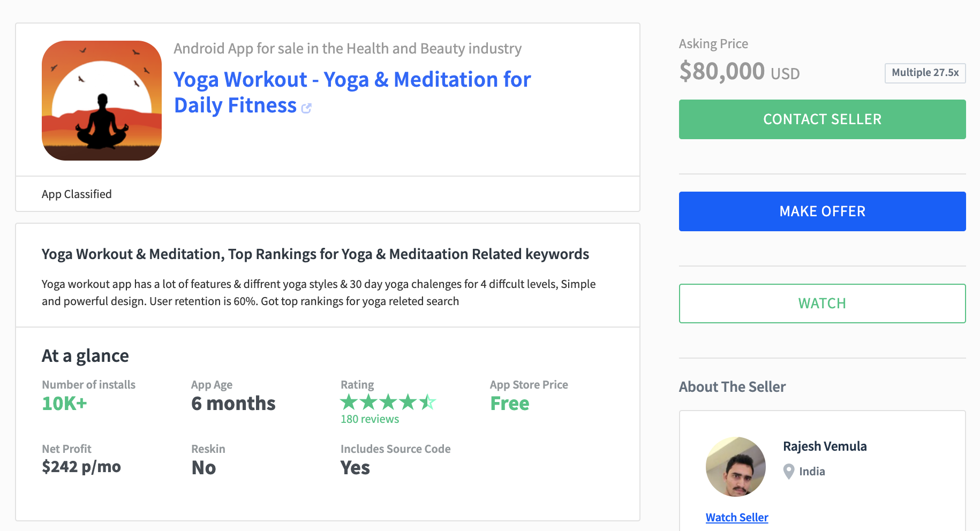Open the 180 reviews link
980x531 pixels.
click(x=370, y=419)
